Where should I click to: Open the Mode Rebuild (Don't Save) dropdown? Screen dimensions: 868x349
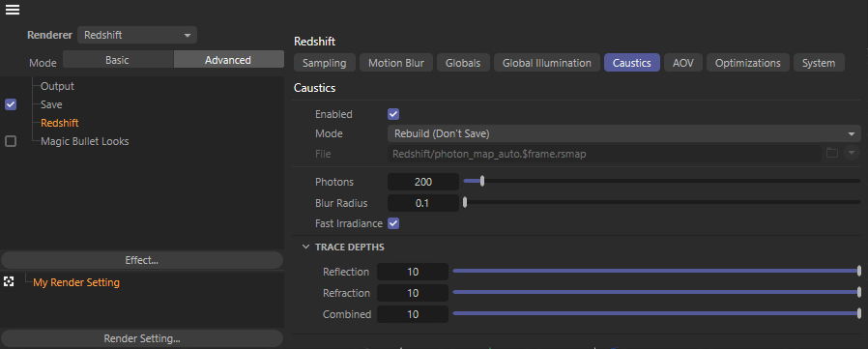pyautogui.click(x=623, y=133)
